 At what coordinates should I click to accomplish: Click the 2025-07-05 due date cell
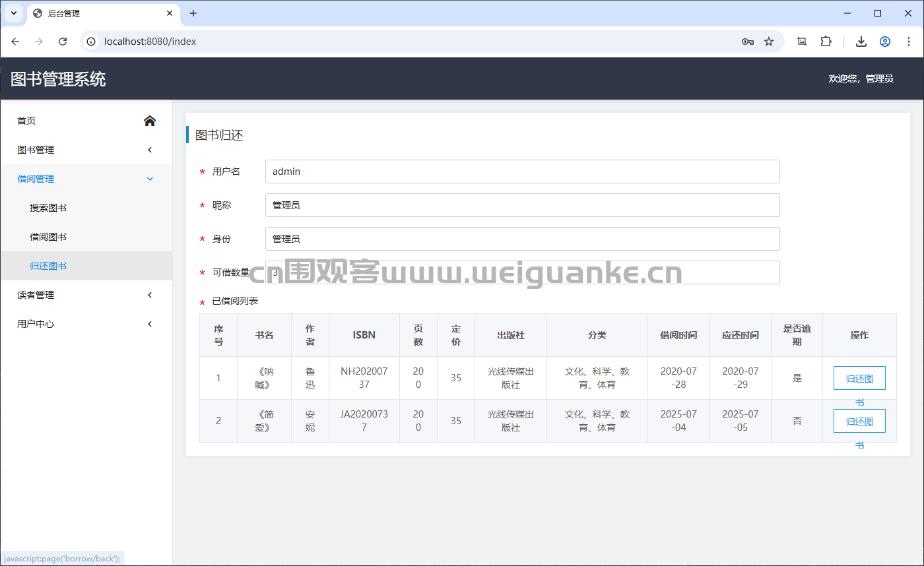coord(741,421)
